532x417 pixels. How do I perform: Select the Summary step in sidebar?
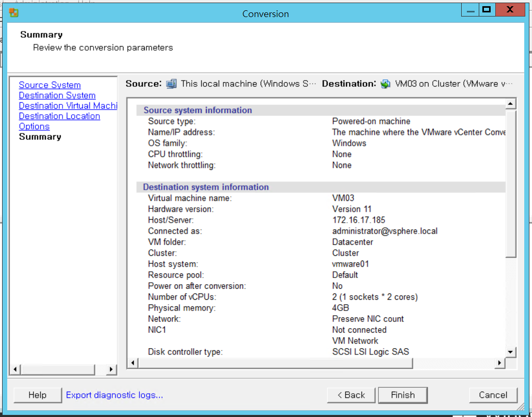(x=40, y=136)
